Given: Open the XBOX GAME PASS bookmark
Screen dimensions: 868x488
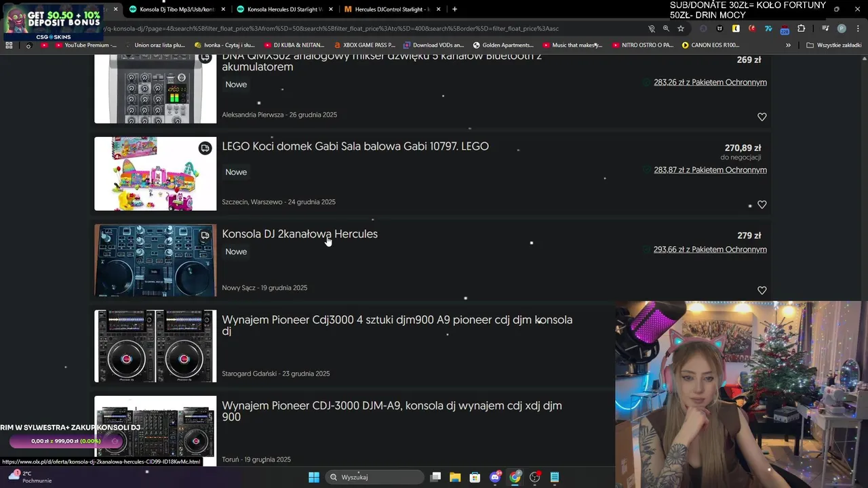Looking at the screenshot, I should (x=364, y=45).
